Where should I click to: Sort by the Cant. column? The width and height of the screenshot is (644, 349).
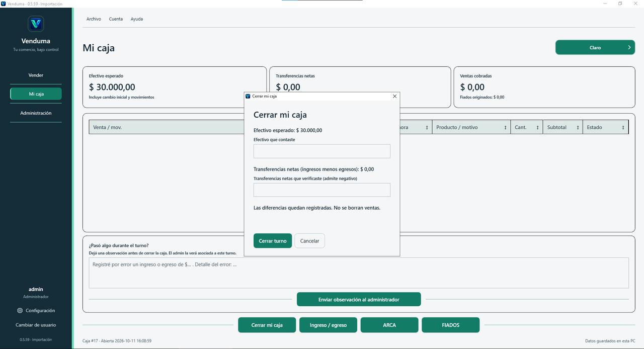(x=527, y=127)
